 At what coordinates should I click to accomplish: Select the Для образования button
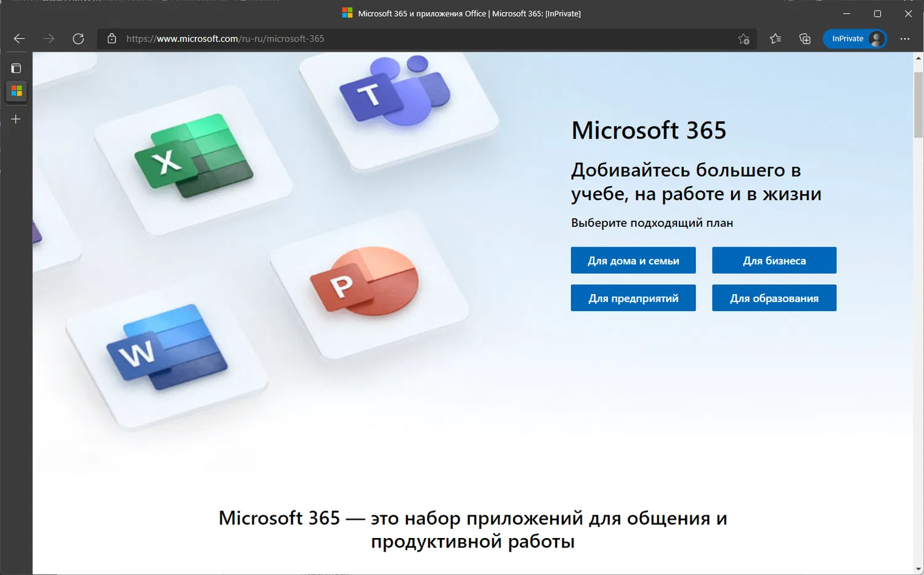[774, 298]
